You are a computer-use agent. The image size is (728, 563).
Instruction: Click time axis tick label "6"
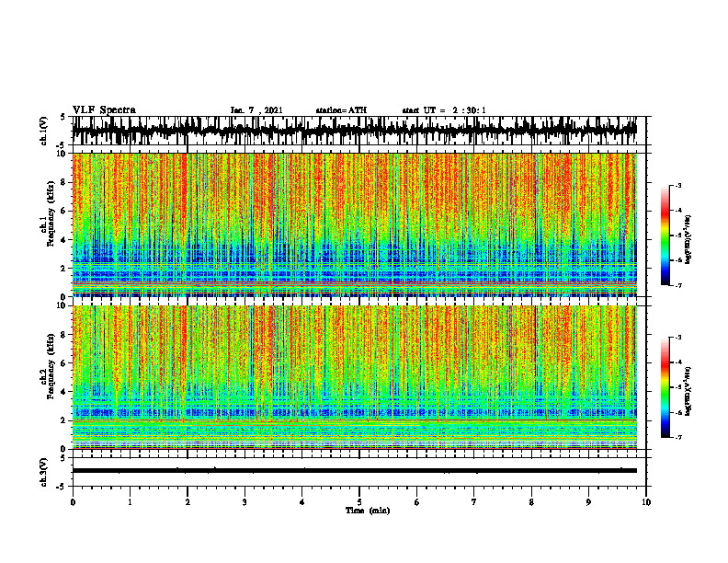click(x=417, y=502)
